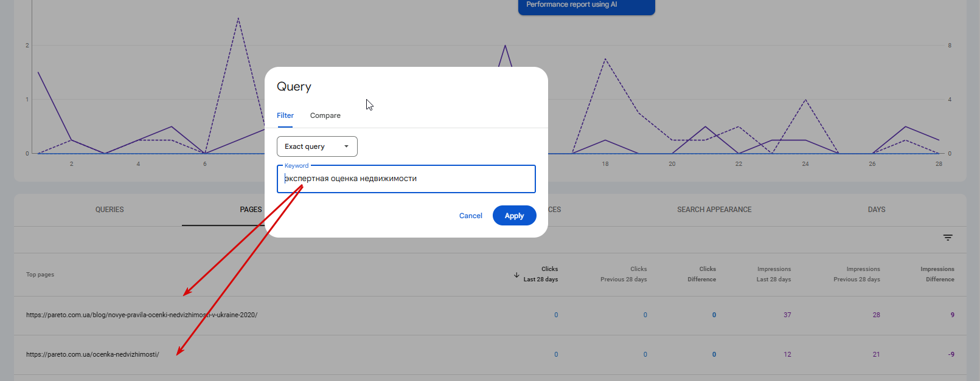The image size is (980, 381).
Task: Switch to the Filter tab in Query dialog
Action: (x=285, y=115)
